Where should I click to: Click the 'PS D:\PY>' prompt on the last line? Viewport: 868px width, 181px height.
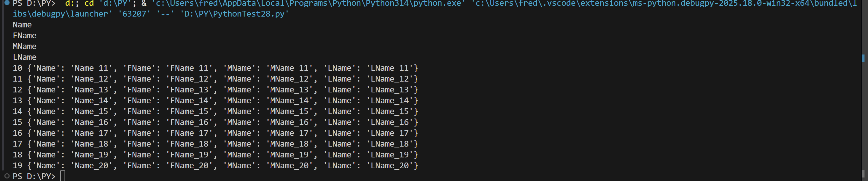pos(34,176)
